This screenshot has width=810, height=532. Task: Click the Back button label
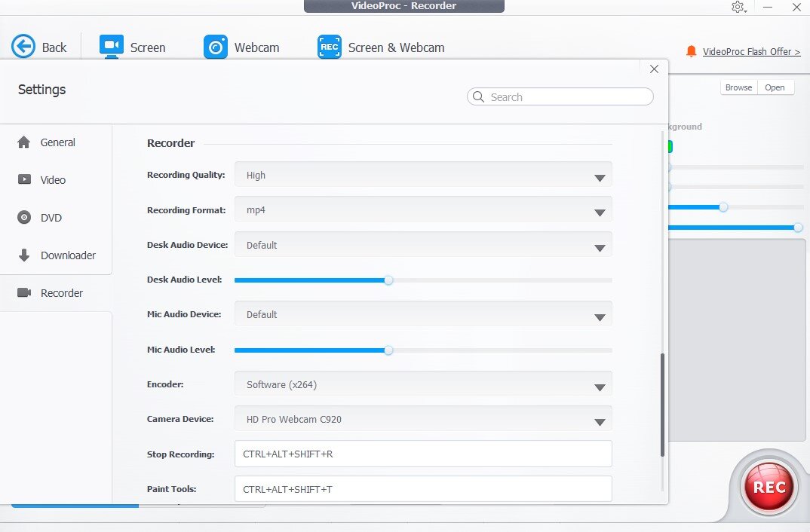54,47
